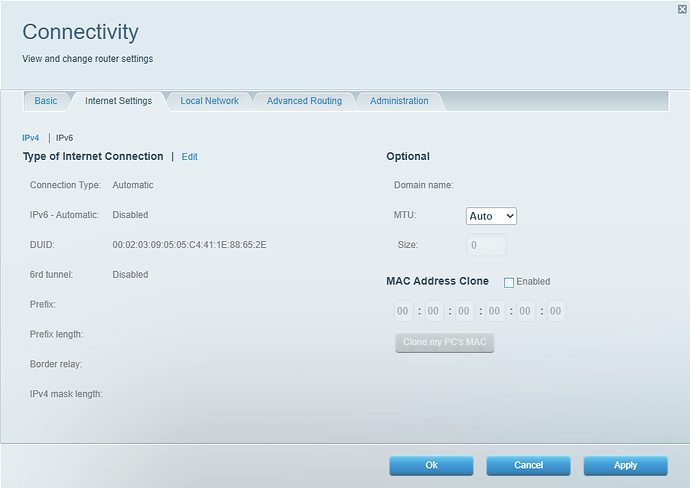Image resolution: width=690 pixels, height=488 pixels.
Task: Open the Administration tab
Action: 399,101
